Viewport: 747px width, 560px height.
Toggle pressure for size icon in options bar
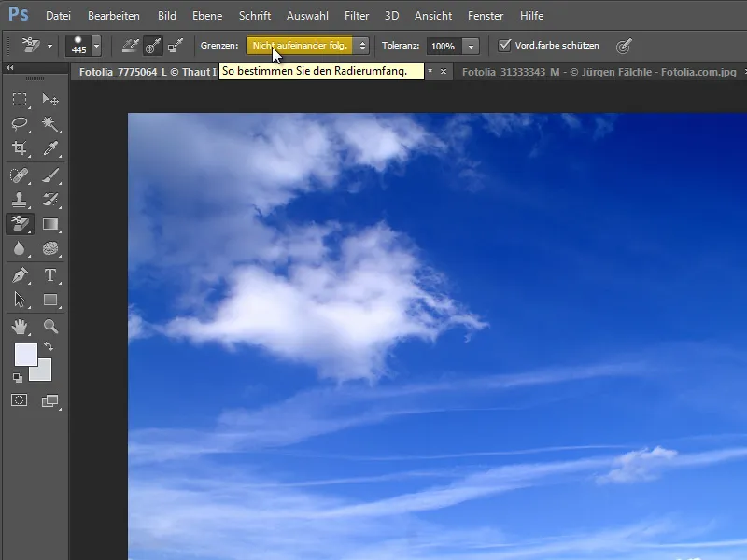coord(623,46)
